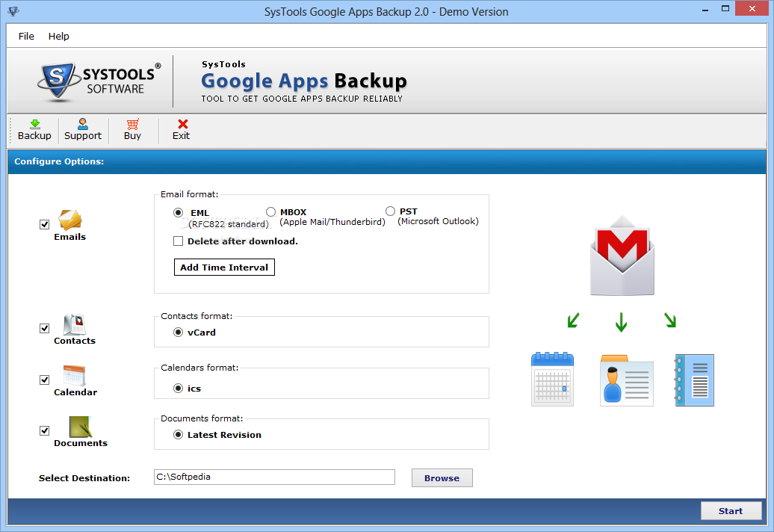Uncheck the Contacts checkbox

coord(44,328)
